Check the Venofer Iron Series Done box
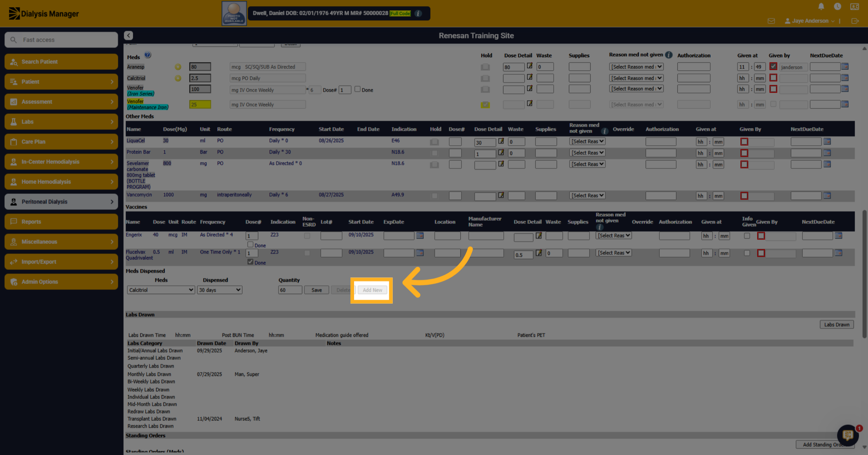The height and width of the screenshot is (455, 868). pos(357,89)
